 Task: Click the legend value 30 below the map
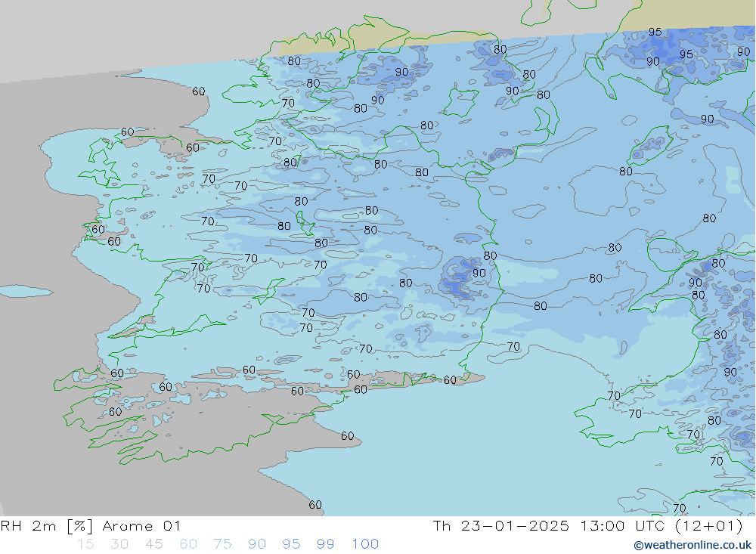(119, 544)
